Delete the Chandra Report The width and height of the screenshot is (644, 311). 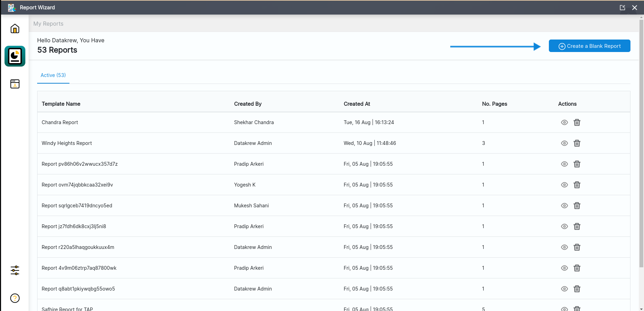pos(577,122)
